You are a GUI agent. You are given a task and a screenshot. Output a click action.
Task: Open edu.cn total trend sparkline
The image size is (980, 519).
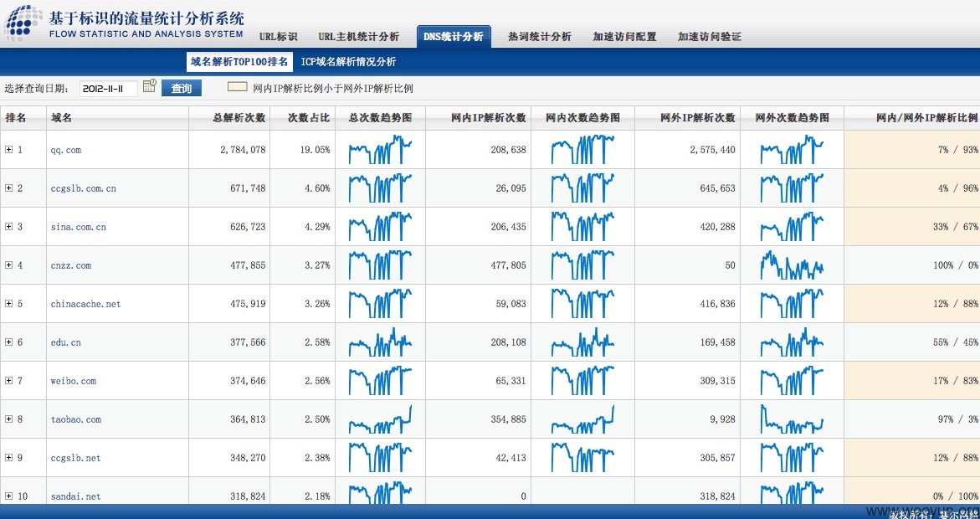coord(380,342)
